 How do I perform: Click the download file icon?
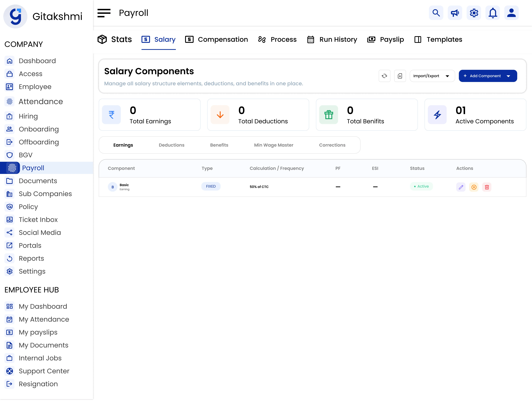[x=400, y=76]
